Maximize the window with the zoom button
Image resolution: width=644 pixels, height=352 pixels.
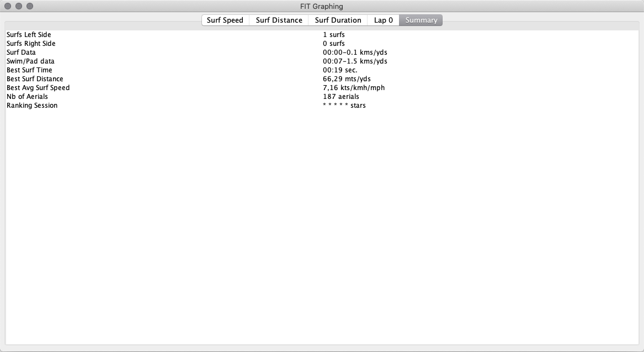tap(30, 6)
